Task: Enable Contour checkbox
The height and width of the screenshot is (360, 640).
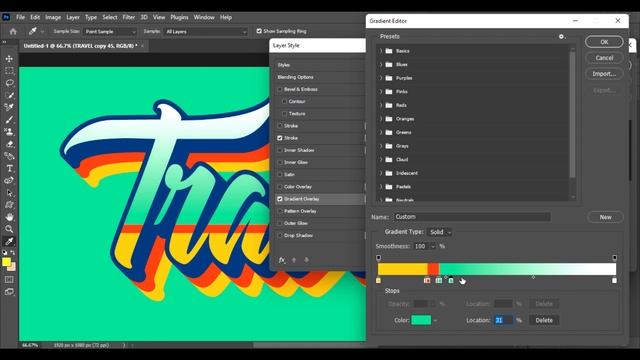Action: coord(284,102)
